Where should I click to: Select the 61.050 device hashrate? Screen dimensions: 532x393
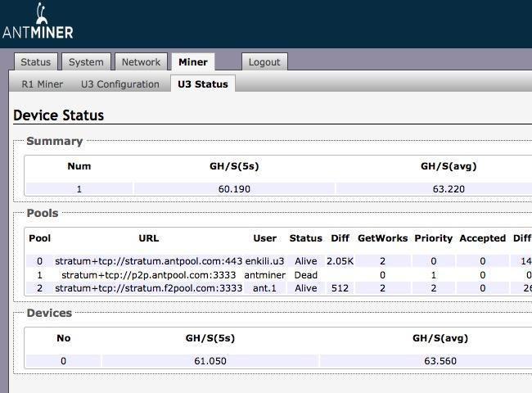click(x=210, y=361)
